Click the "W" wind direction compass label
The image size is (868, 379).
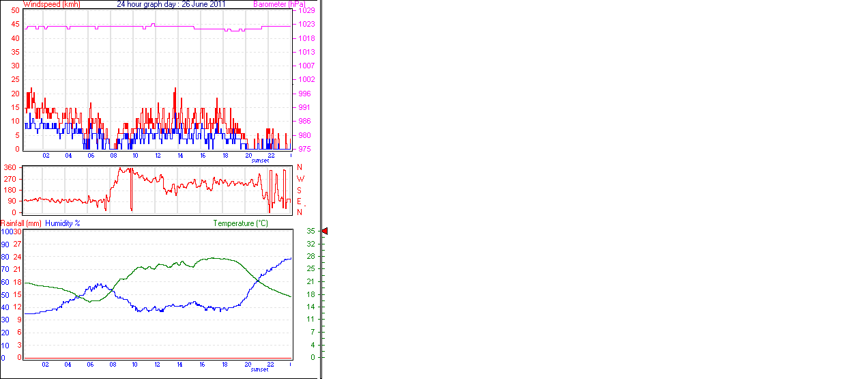click(300, 179)
